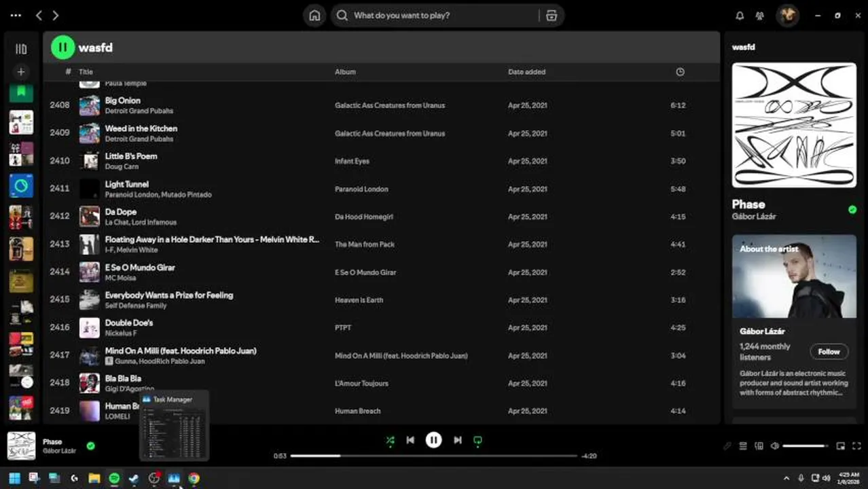
Task: Open the three-dots app menu
Action: (x=16, y=15)
